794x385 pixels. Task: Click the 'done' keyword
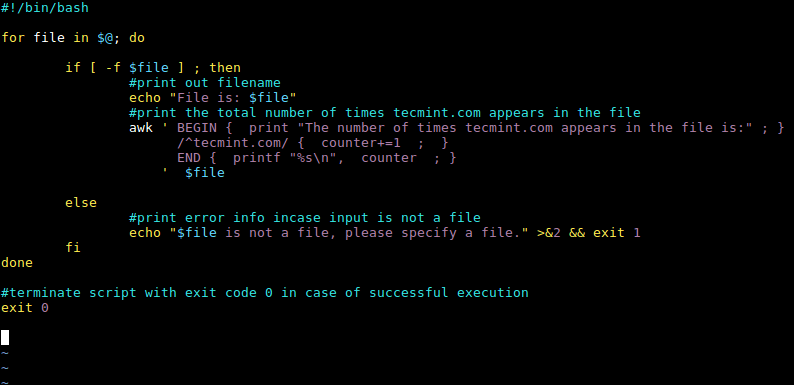(17, 263)
